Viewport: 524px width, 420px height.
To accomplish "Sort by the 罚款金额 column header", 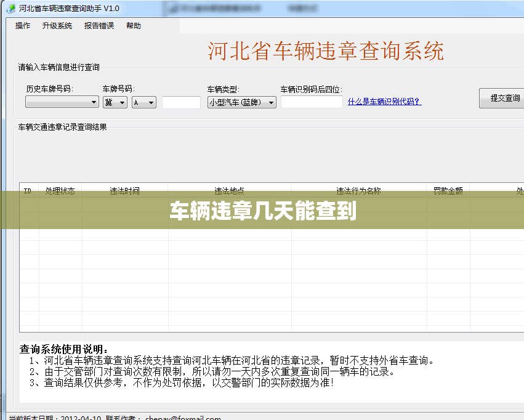I will click(448, 191).
